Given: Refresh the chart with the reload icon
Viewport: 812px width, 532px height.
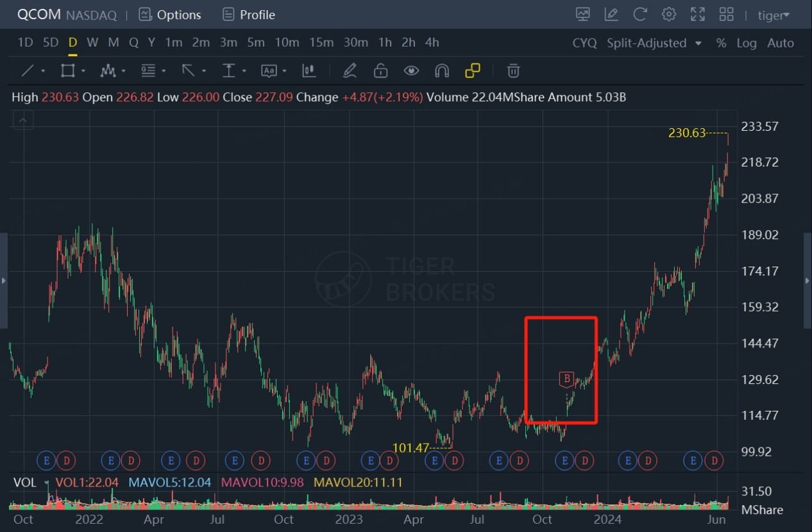Looking at the screenshot, I should tap(640, 14).
